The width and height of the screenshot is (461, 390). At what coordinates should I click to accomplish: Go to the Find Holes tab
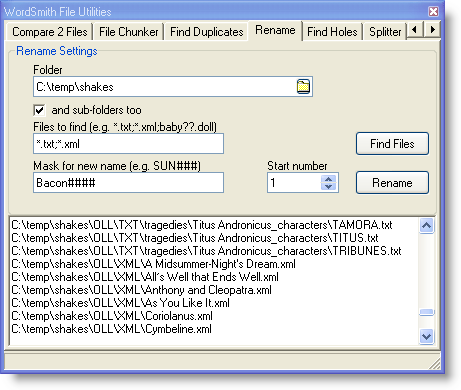click(332, 32)
